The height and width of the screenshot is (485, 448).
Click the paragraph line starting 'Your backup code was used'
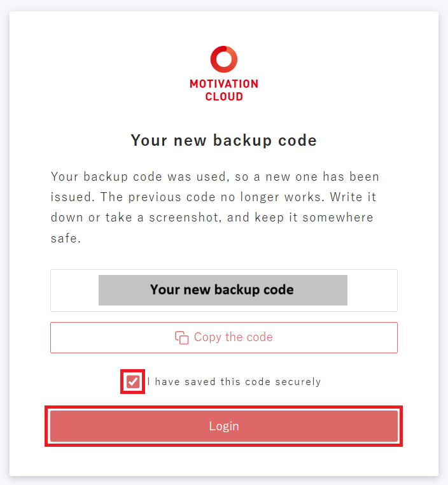tap(215, 176)
